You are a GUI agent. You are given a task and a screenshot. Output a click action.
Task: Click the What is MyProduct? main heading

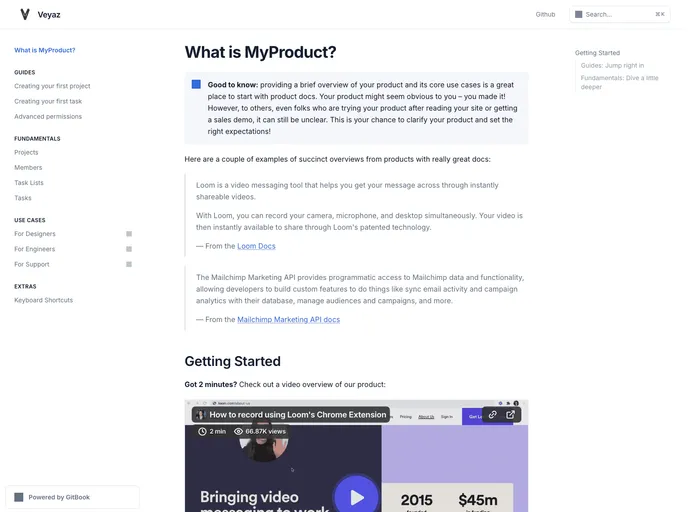pyautogui.click(x=260, y=52)
